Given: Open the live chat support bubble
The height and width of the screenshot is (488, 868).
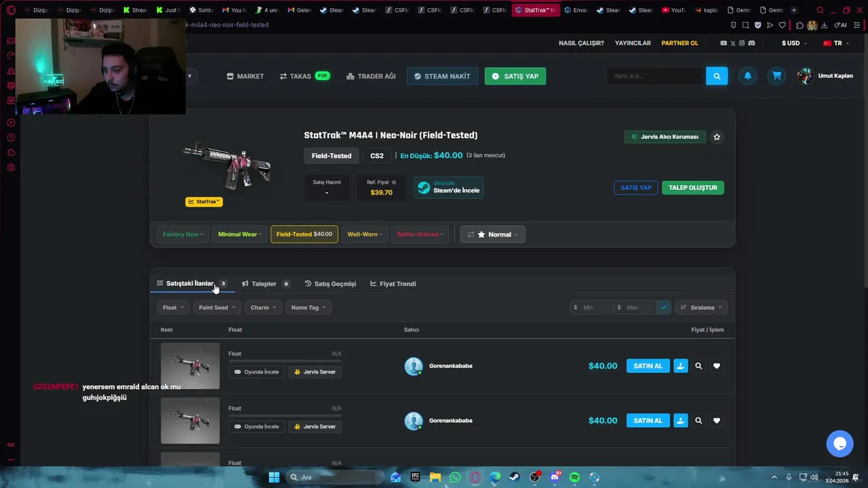Looking at the screenshot, I should point(840,444).
